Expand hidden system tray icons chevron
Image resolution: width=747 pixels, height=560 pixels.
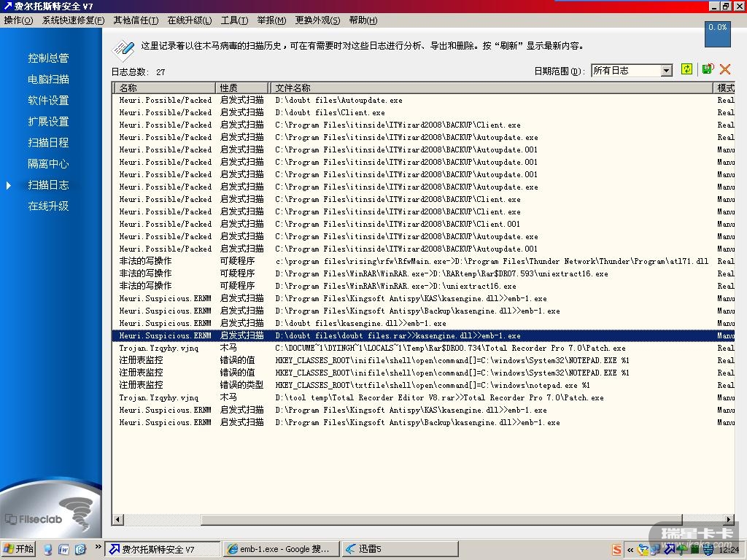[x=630, y=550]
